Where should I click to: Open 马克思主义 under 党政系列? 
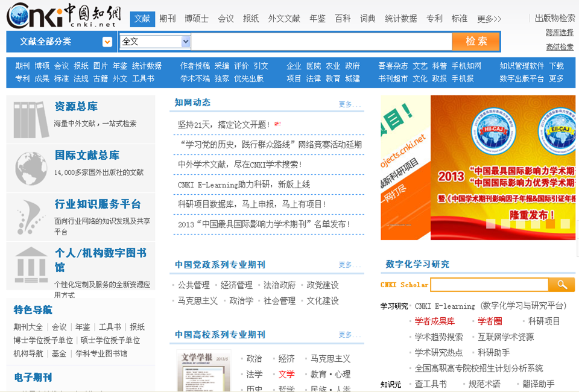tap(198, 301)
